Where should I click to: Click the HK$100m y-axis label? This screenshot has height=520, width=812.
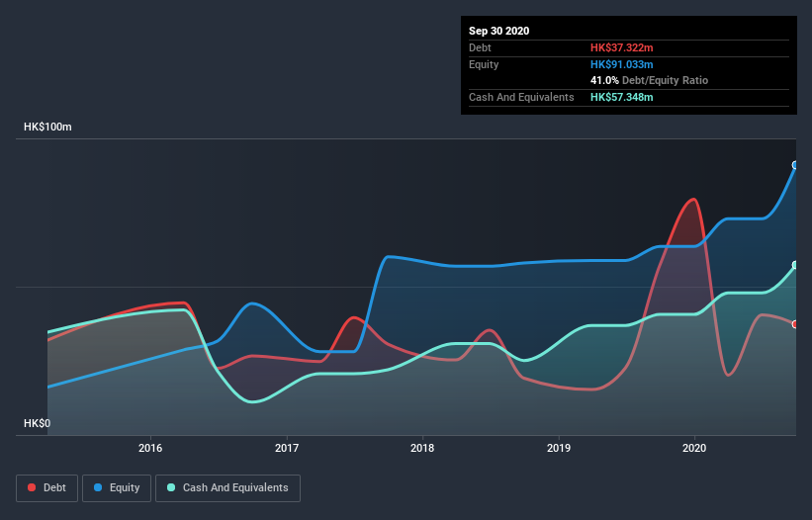tap(47, 127)
